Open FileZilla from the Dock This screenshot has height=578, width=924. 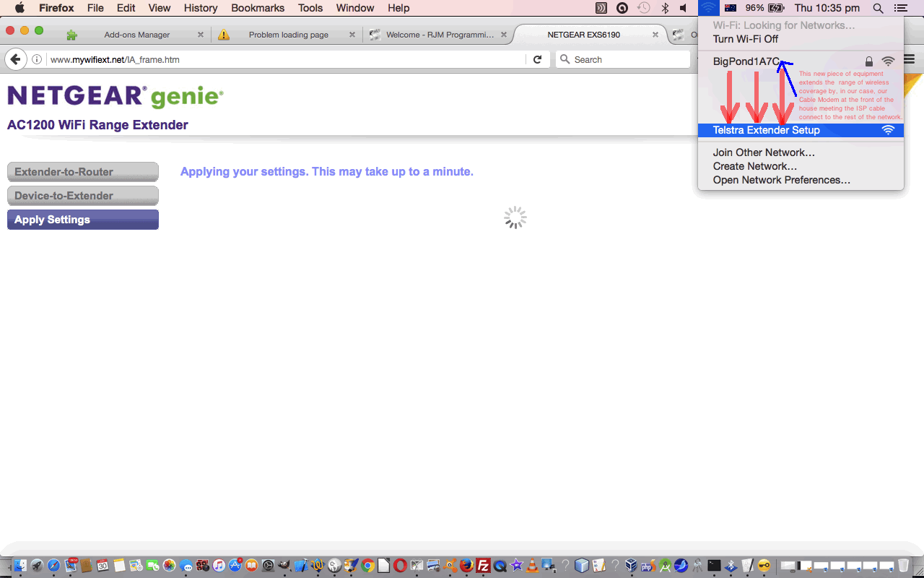[x=484, y=566]
